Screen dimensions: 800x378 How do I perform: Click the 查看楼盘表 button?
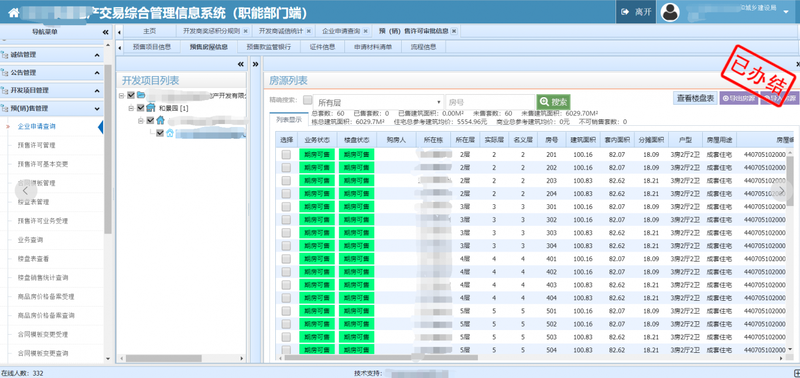tap(695, 98)
